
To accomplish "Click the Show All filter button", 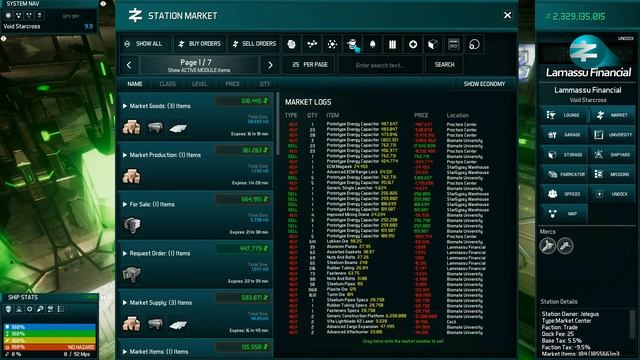I will click(144, 44).
